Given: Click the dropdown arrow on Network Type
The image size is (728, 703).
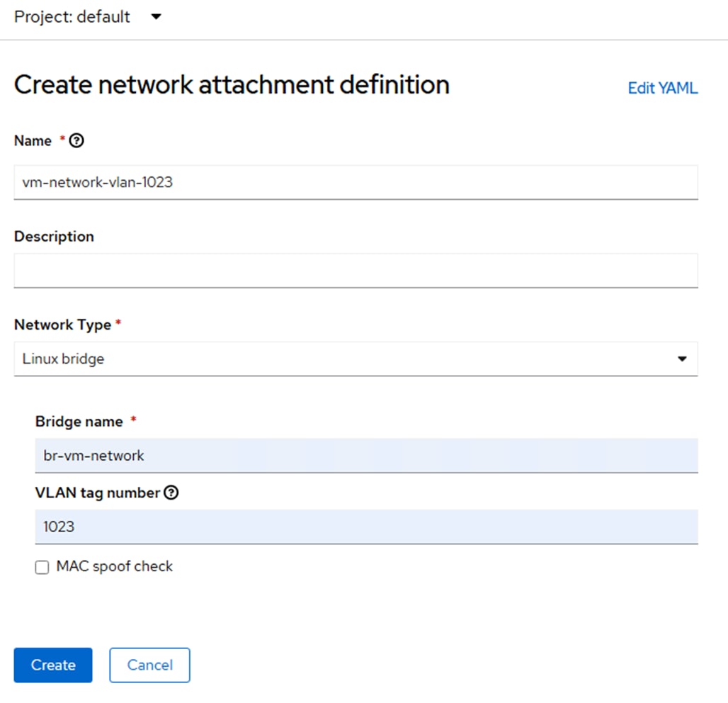Looking at the screenshot, I should 682,359.
